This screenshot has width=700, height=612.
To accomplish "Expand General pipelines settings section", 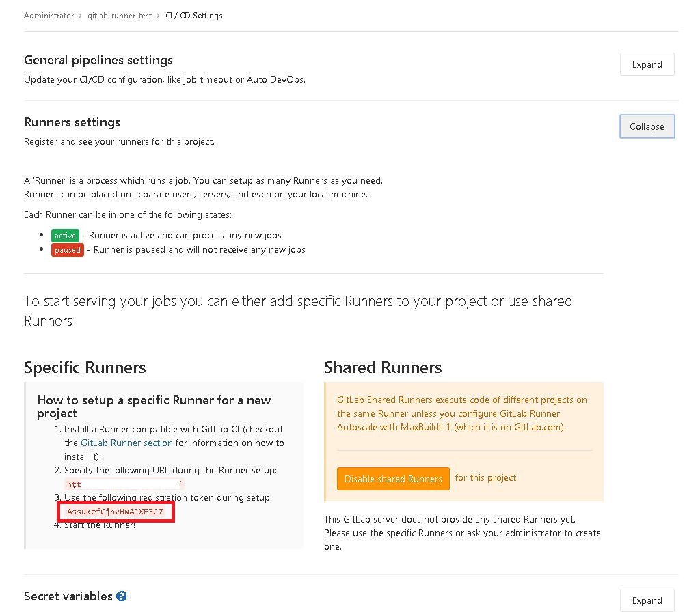I will point(647,64).
